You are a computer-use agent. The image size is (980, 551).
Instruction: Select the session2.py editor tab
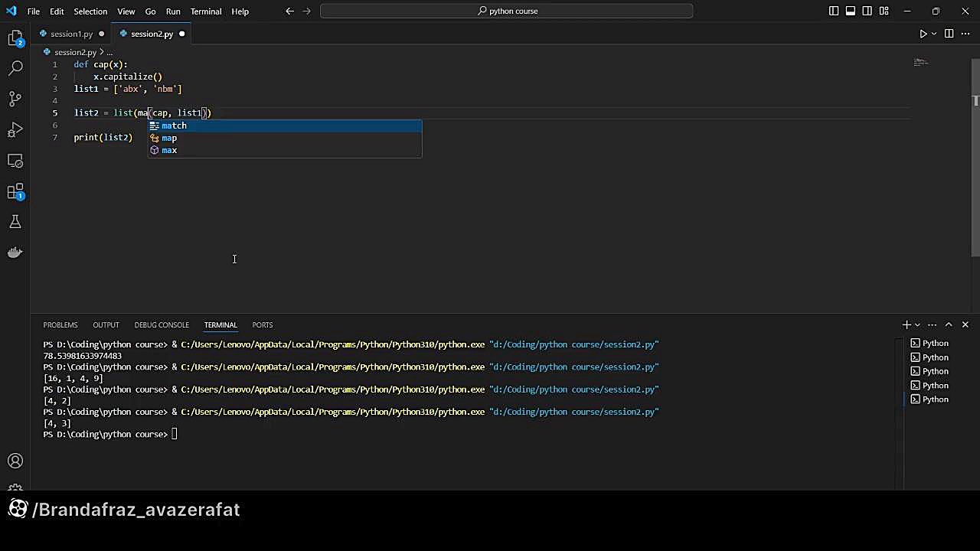click(x=152, y=34)
